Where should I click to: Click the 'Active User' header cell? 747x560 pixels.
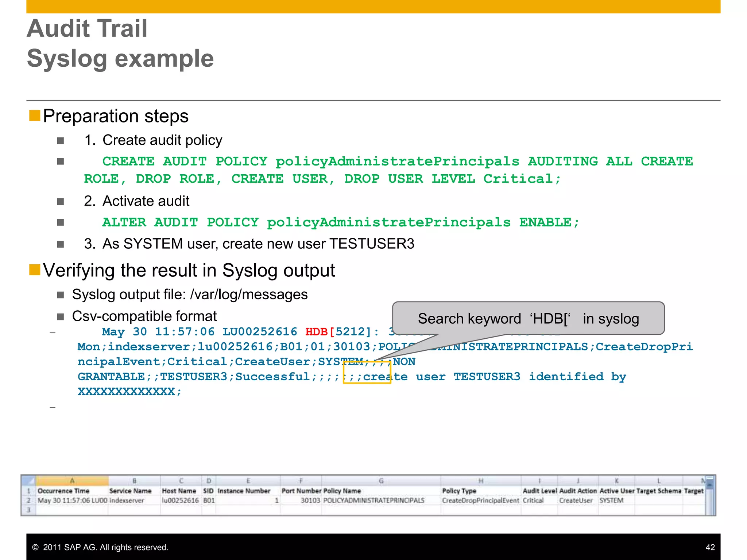(617, 491)
